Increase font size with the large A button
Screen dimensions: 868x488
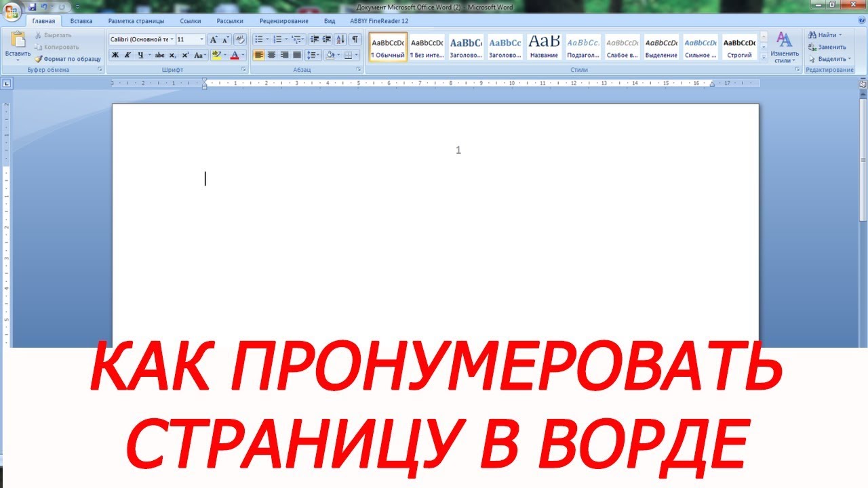point(214,39)
